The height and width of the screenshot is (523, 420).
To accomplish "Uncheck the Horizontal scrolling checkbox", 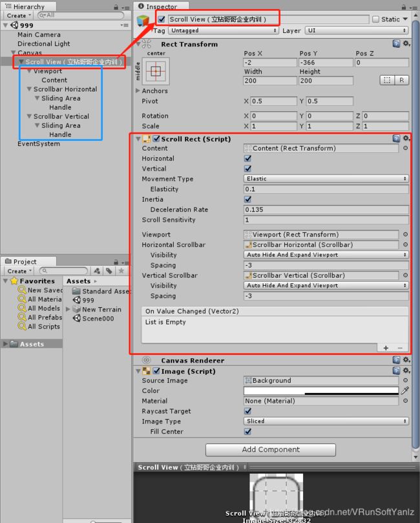I will pos(247,158).
